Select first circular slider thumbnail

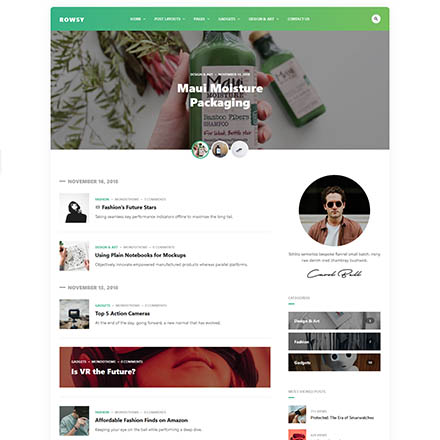pos(200,150)
